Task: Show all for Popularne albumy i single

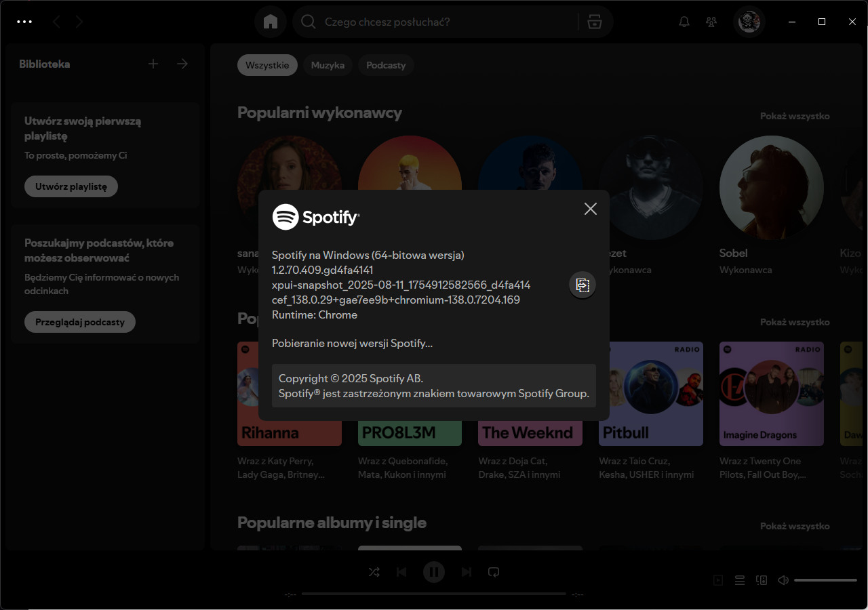Action: 795,526
